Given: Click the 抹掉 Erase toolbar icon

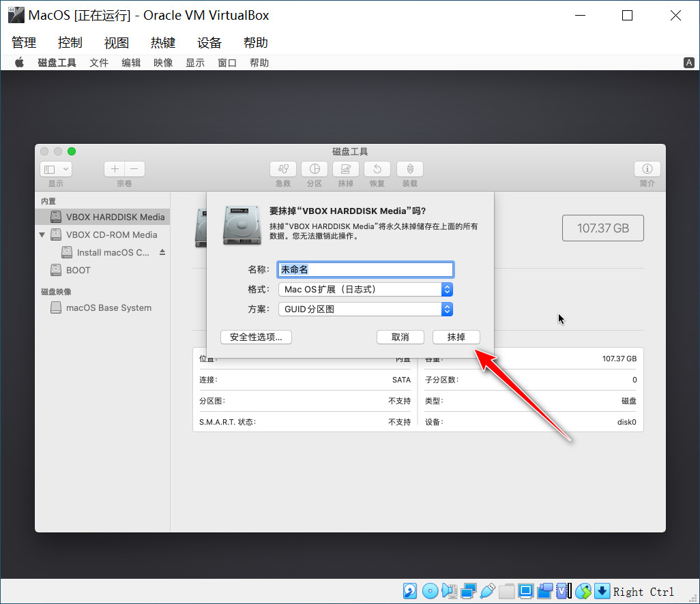Looking at the screenshot, I should pos(345,169).
